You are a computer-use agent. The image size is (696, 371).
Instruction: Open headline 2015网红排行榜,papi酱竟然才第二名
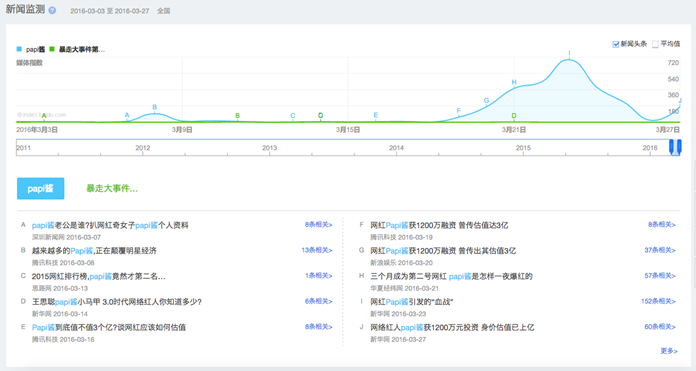[99, 276]
